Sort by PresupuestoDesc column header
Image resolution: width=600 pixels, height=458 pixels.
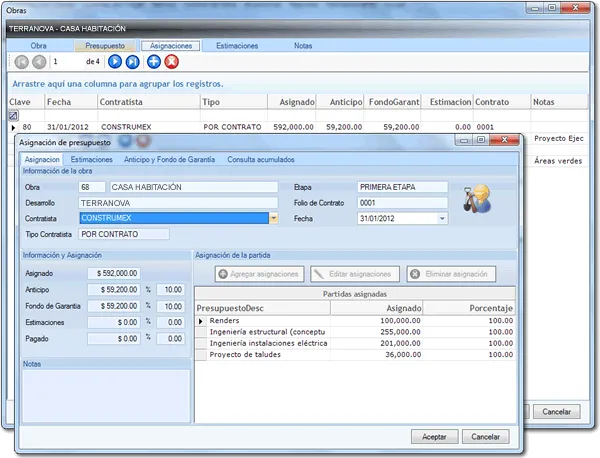click(262, 308)
